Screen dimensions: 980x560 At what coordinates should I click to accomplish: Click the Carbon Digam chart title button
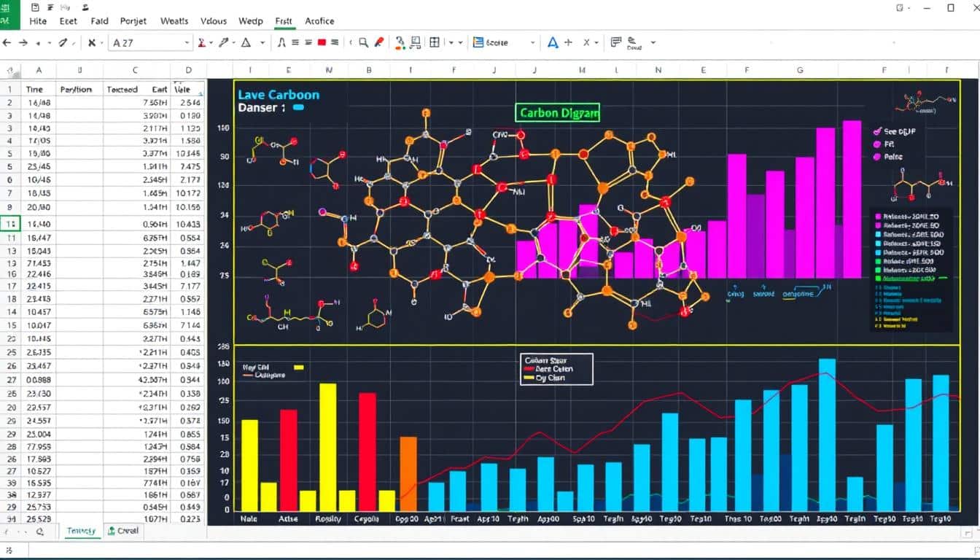559,112
